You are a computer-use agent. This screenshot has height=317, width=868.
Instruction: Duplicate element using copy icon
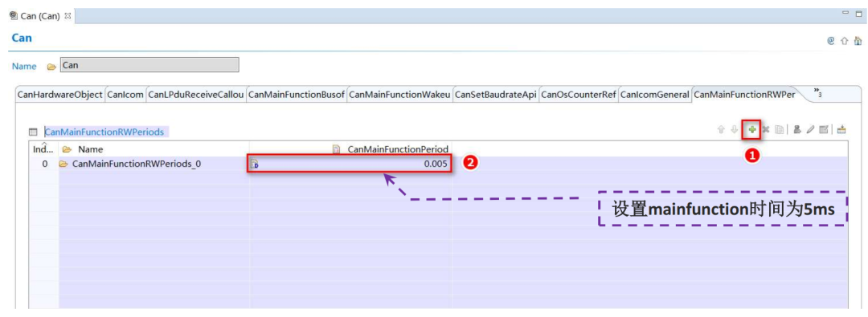click(x=780, y=129)
